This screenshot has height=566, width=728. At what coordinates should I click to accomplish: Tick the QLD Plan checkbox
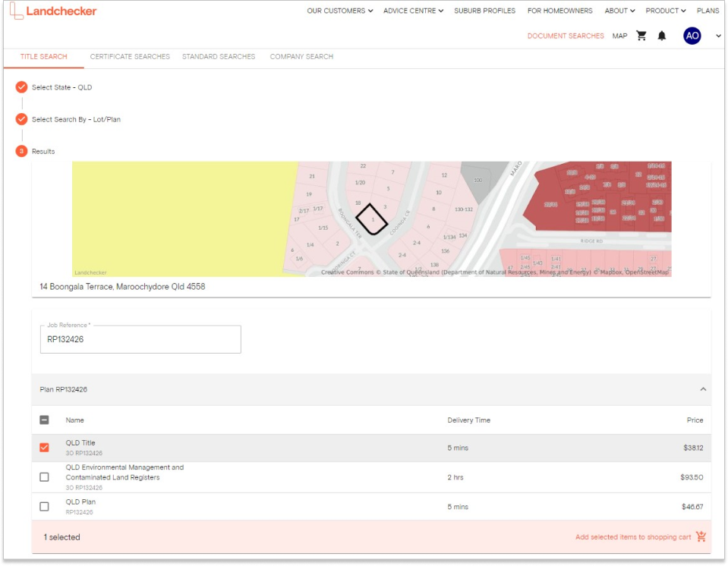[44, 507]
